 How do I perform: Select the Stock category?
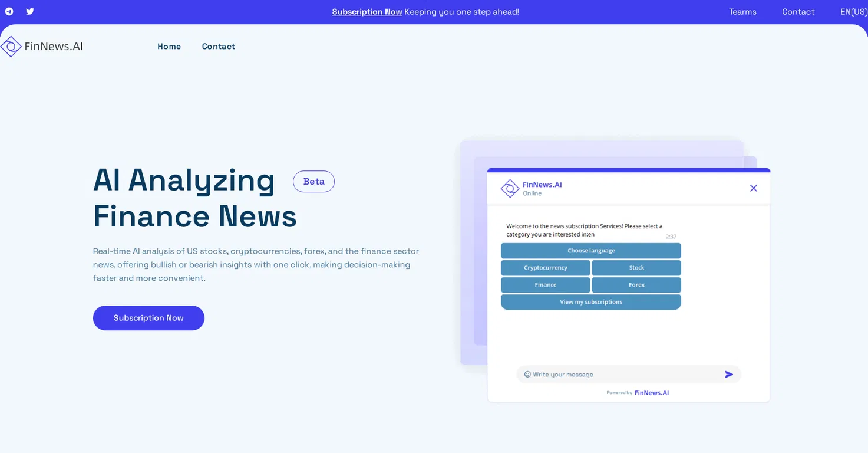[x=636, y=268]
